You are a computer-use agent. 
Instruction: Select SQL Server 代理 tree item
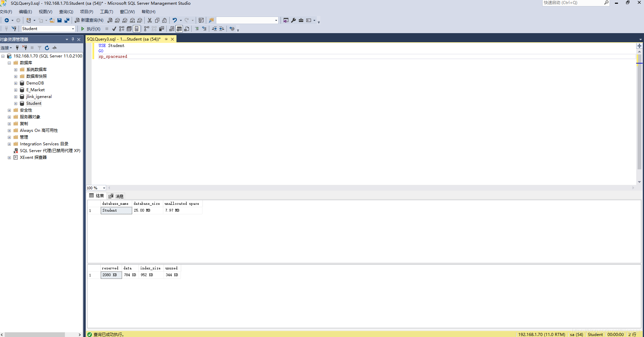[50, 151]
